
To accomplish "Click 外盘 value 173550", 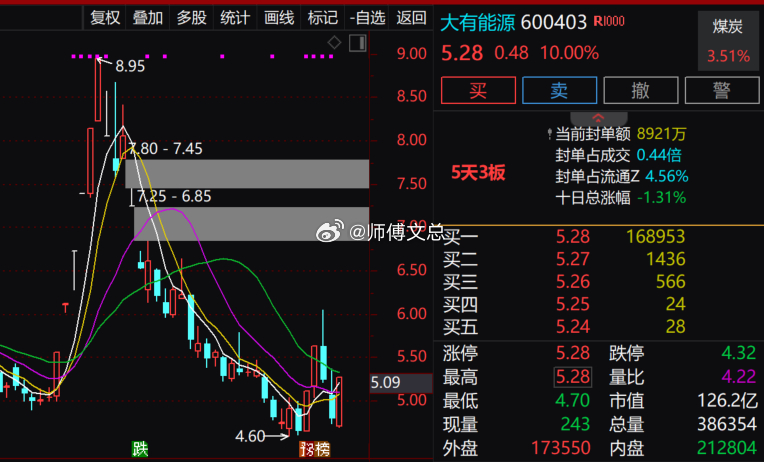I will (x=561, y=447).
